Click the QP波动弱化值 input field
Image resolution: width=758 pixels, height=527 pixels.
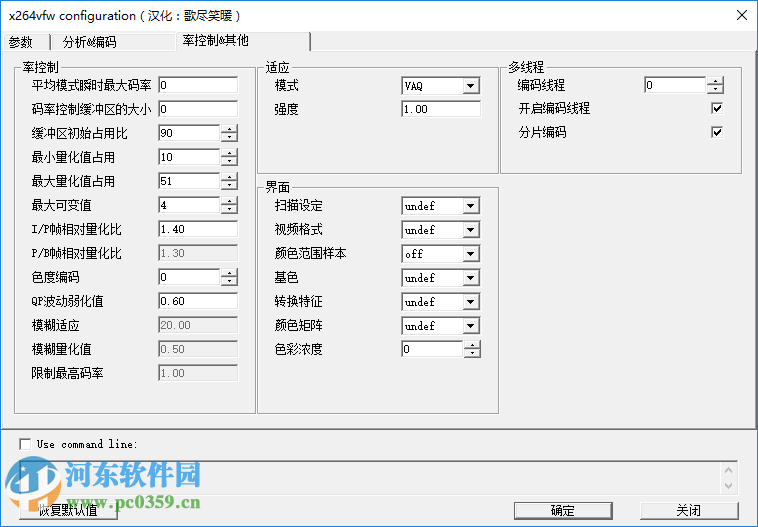198,301
